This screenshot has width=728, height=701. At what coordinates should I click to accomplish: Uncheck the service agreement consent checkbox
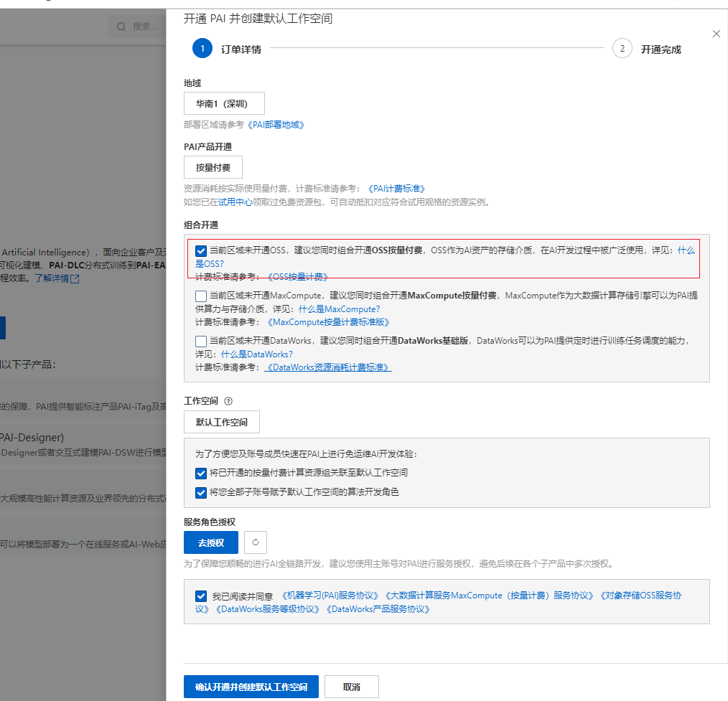point(201,596)
